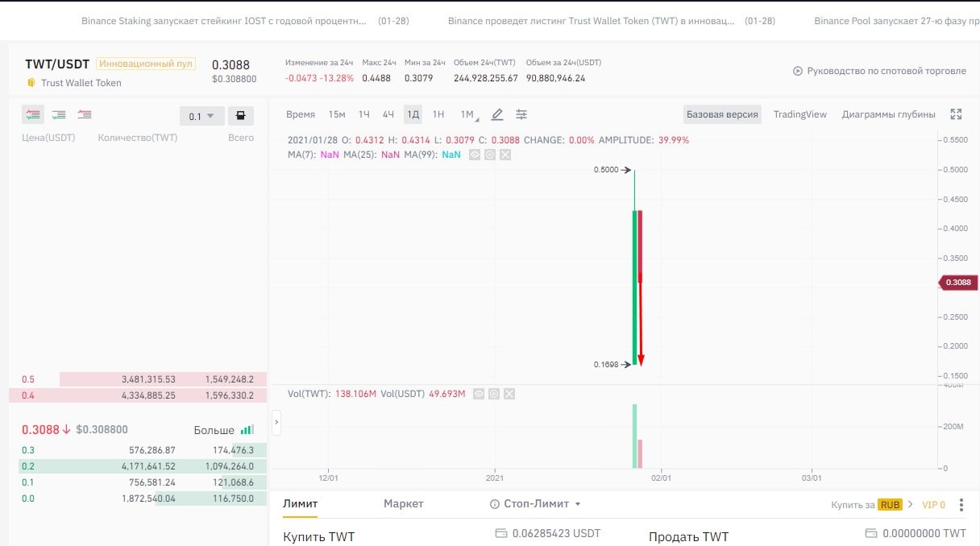This screenshot has width=980, height=546.
Task: Open Диаграммы глубины depth chart
Action: [889, 114]
